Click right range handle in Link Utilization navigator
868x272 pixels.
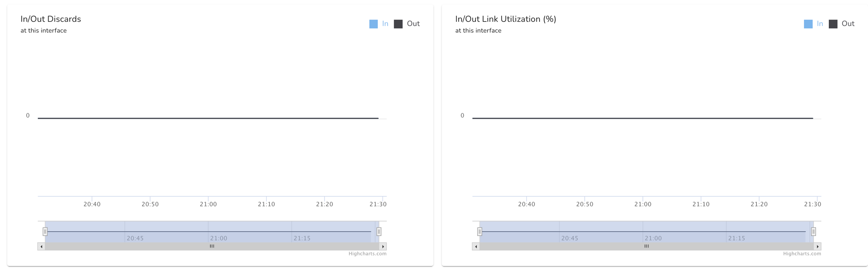[813, 232]
